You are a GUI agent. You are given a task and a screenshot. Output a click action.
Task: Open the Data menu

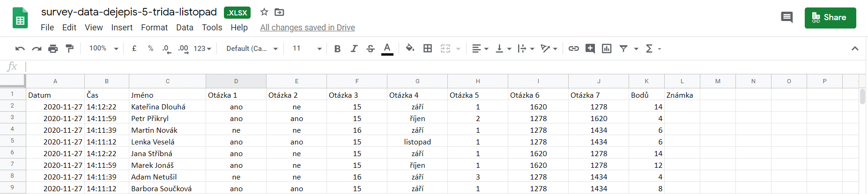(x=185, y=28)
